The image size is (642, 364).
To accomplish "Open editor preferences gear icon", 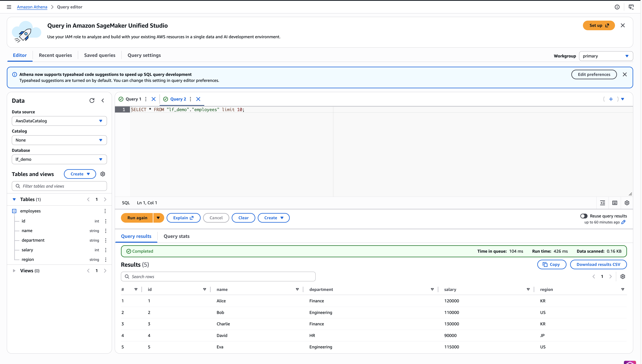I will click(627, 203).
